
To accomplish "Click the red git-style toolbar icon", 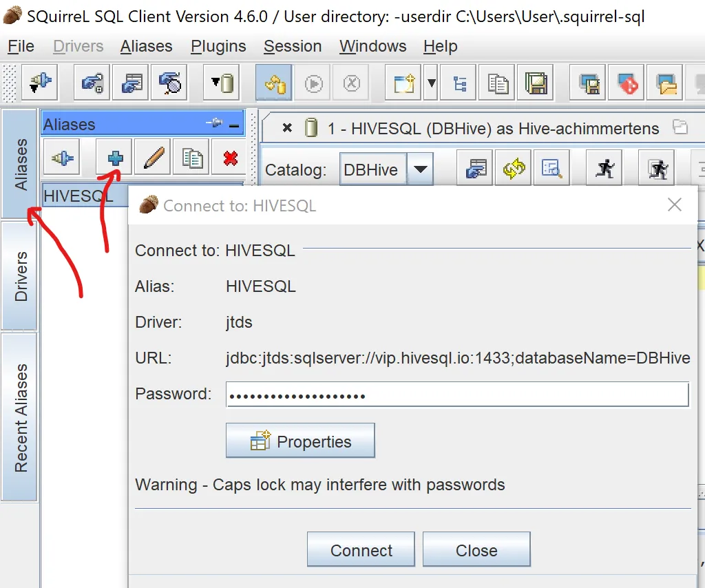I will click(627, 82).
